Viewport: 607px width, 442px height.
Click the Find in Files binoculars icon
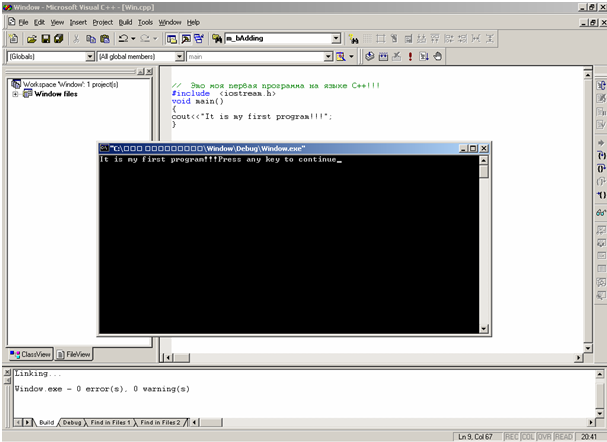[x=217, y=39]
